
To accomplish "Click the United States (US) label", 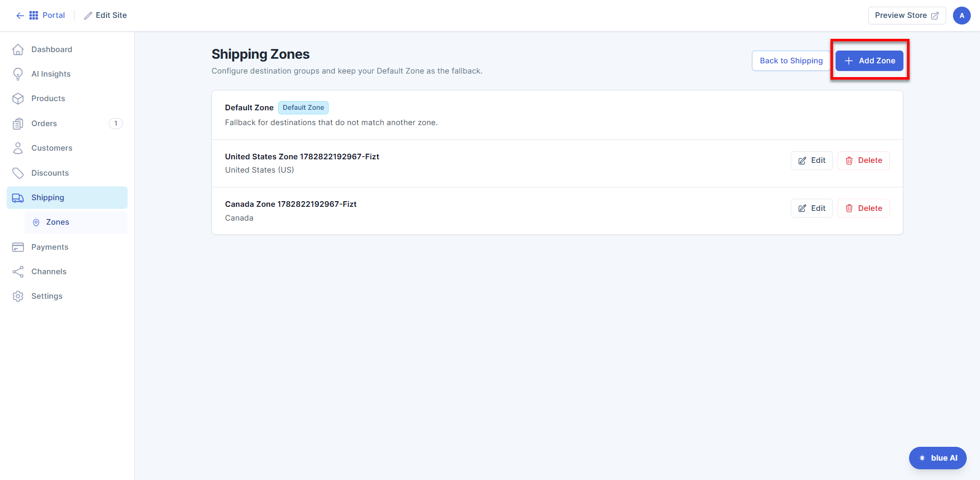I will 259,170.
